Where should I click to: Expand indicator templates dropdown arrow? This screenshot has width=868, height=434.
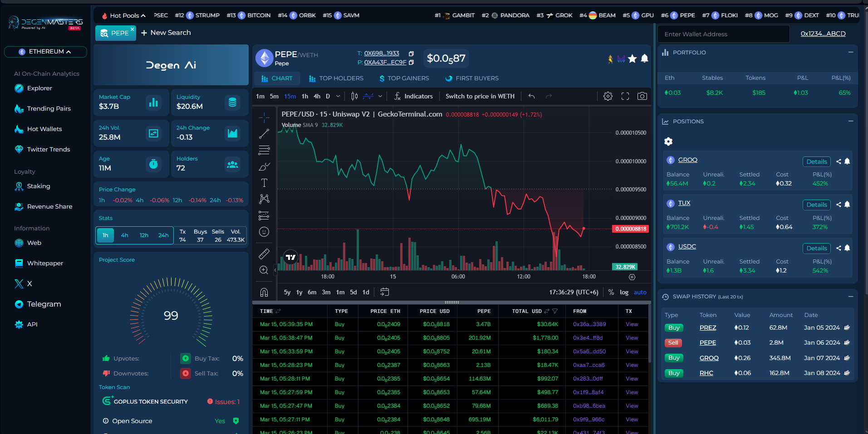point(380,96)
